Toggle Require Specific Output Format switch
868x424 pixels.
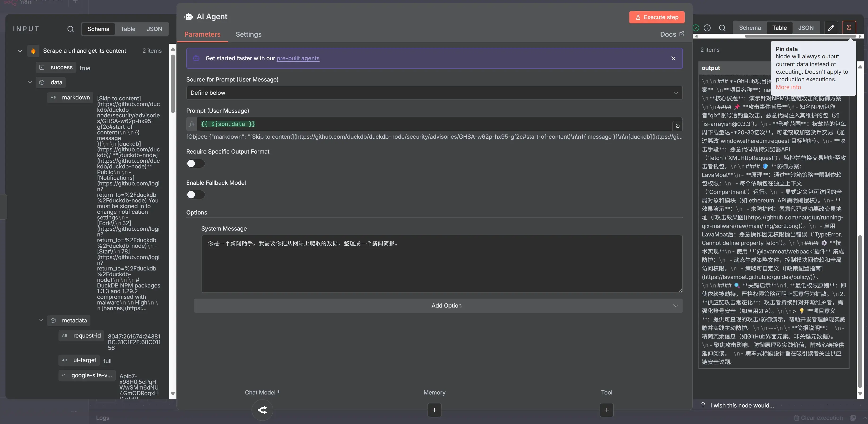[195, 163]
